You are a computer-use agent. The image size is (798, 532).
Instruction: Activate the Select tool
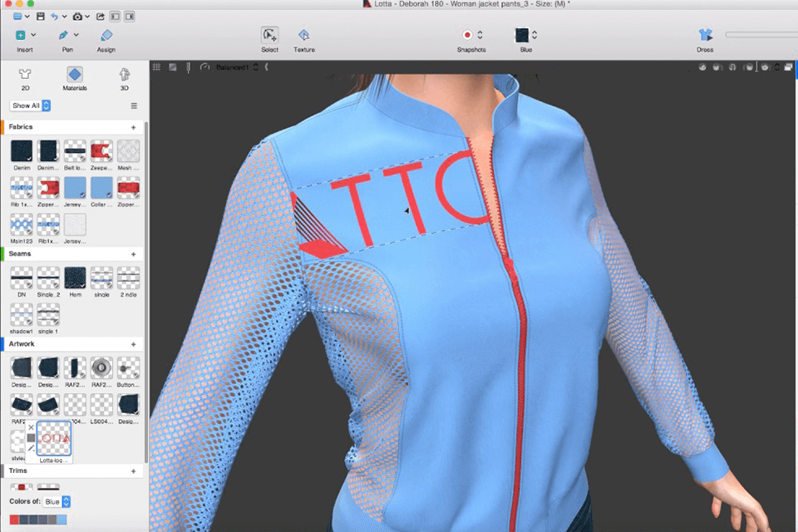[x=269, y=35]
